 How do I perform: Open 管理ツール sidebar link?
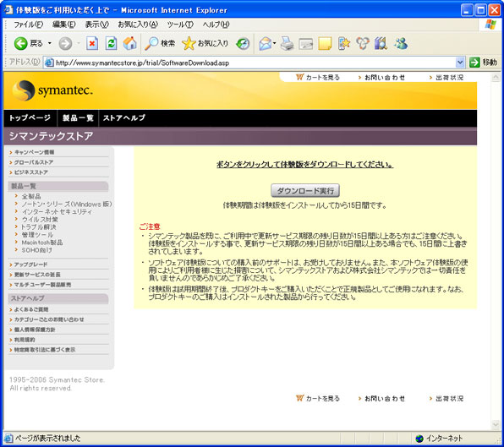click(x=37, y=235)
